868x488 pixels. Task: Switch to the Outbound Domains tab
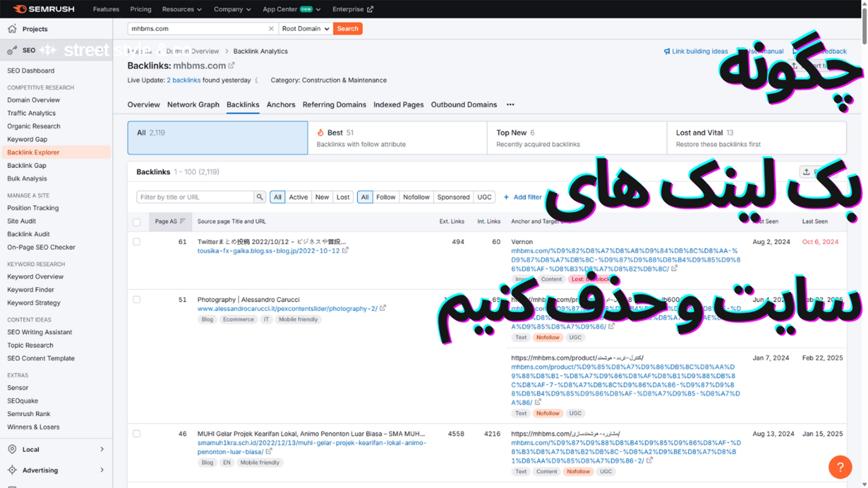[464, 104]
